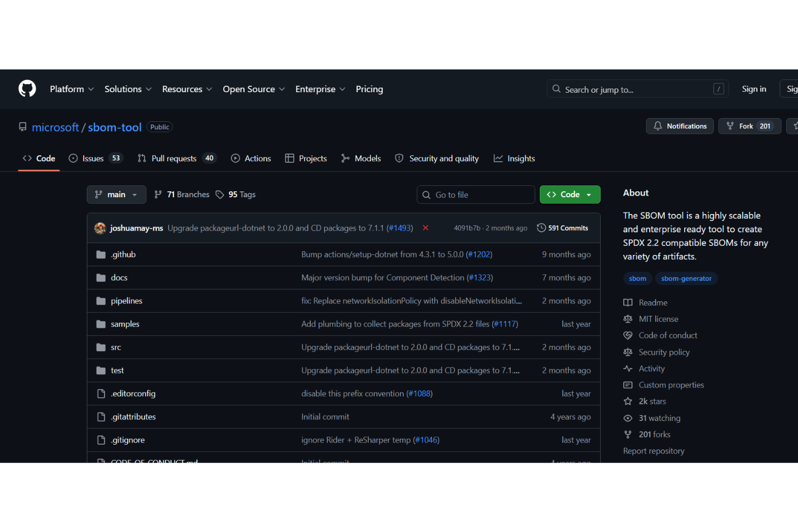Image resolution: width=798 pixels, height=532 pixels.
Task: Click the Custom properties note icon
Action: coord(628,385)
